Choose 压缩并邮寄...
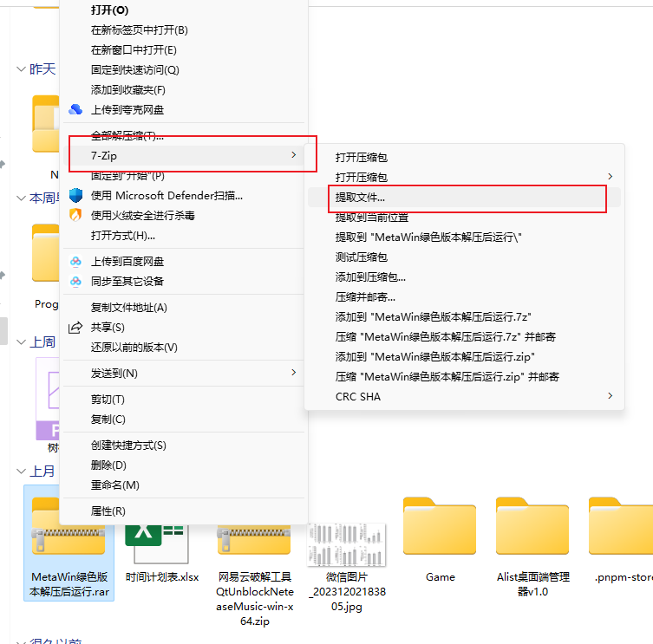Screen dimensions: 653x644 point(464,297)
